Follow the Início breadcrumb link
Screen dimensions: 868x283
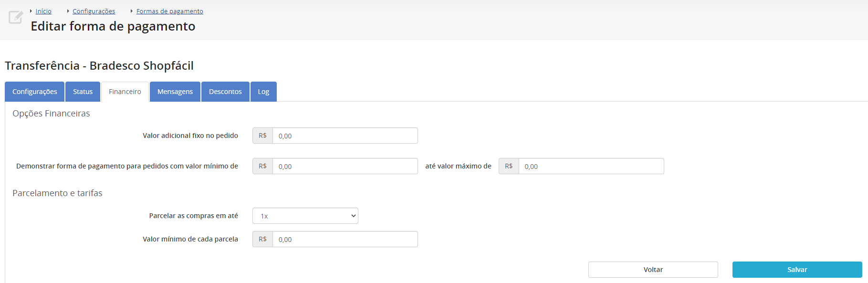(x=43, y=11)
